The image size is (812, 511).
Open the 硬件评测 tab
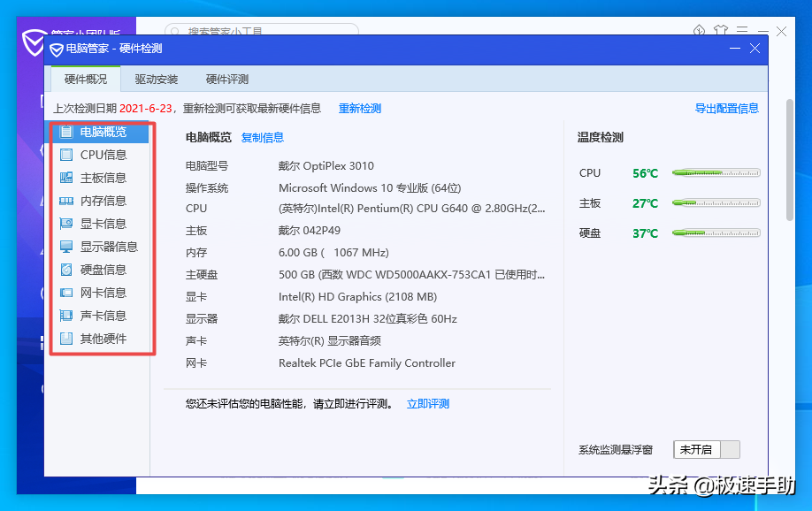pos(228,79)
